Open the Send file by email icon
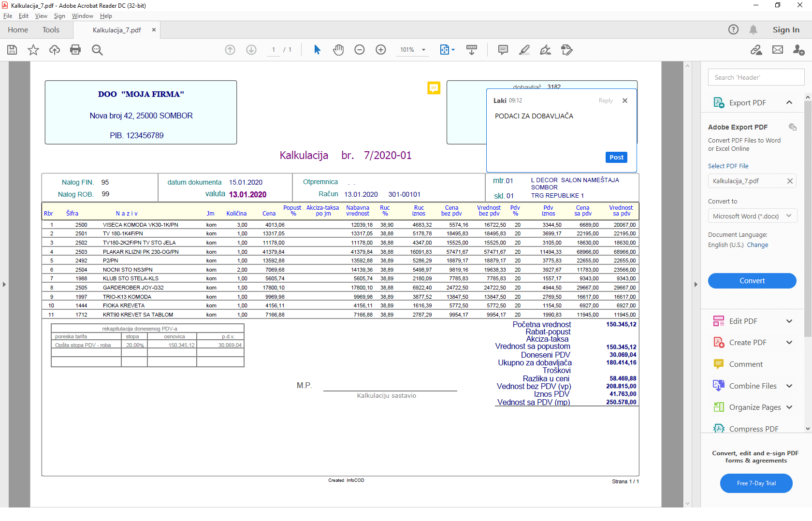812x521 pixels. point(778,50)
